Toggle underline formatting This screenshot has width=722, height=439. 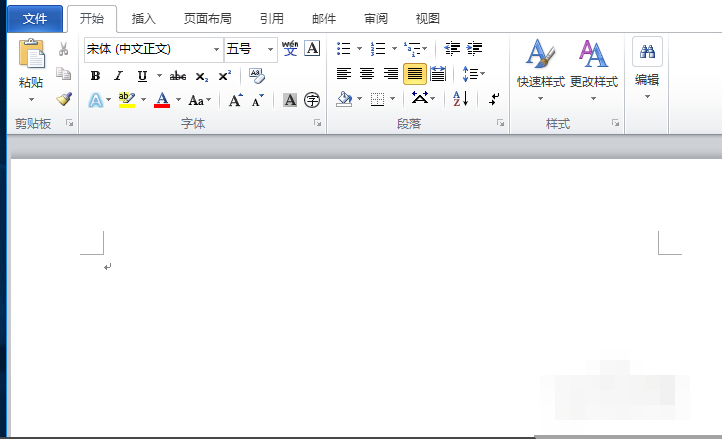click(142, 76)
